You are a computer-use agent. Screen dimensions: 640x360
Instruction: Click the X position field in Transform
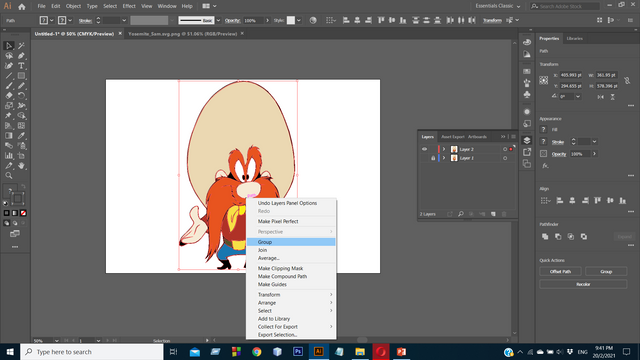pos(571,75)
